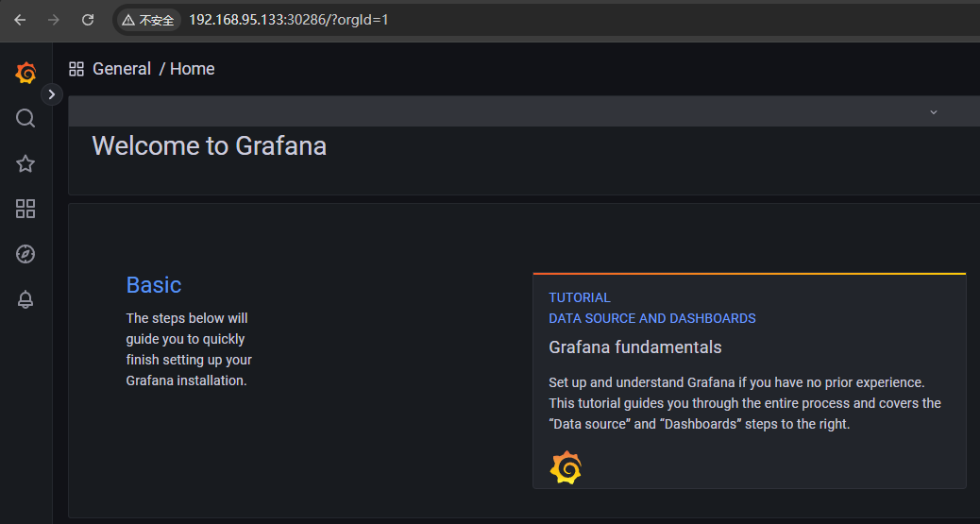Open the Starred dashboards star icon
Viewport: 980px width, 524px height.
point(25,164)
